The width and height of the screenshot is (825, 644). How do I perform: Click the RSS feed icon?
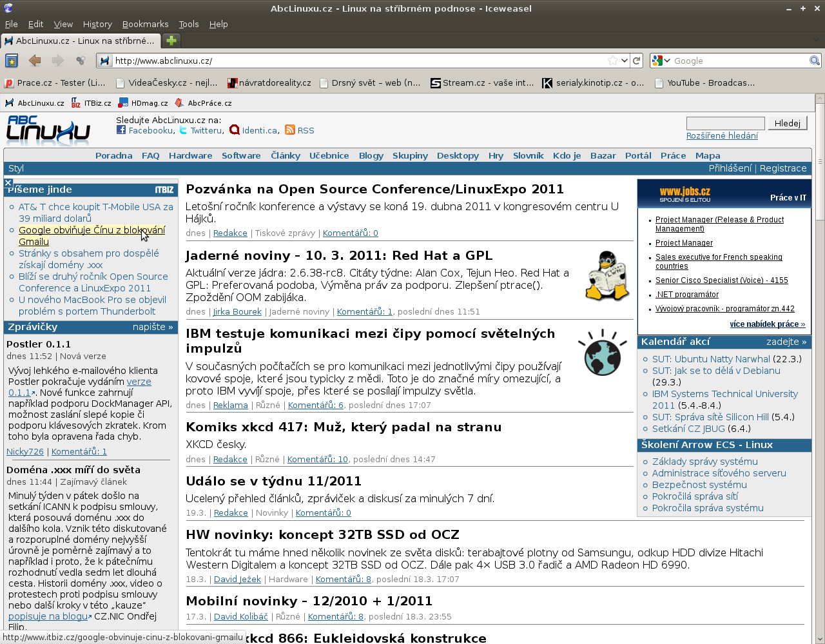[290, 130]
